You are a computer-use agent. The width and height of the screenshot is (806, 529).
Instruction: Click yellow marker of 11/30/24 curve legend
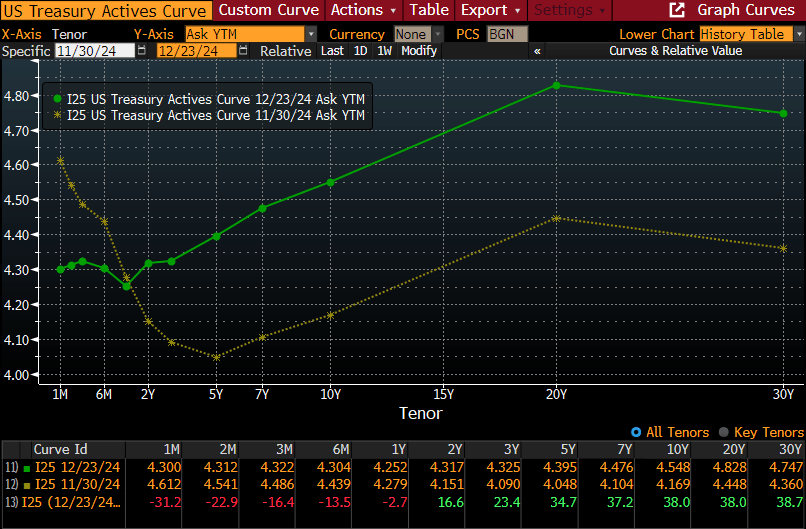[x=57, y=115]
